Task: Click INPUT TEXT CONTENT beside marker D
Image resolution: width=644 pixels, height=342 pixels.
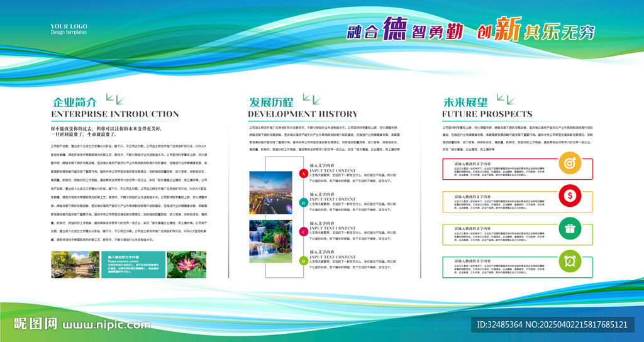Action: (x=333, y=257)
